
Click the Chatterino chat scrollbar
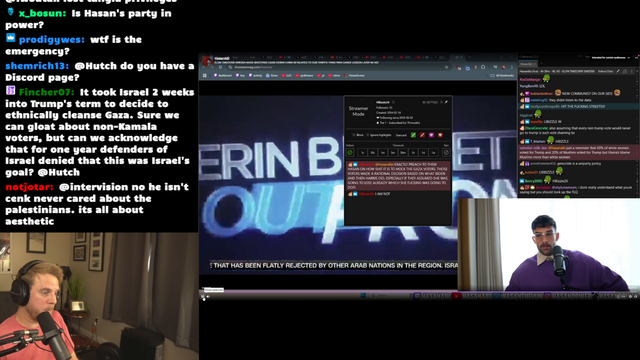click(x=638, y=135)
